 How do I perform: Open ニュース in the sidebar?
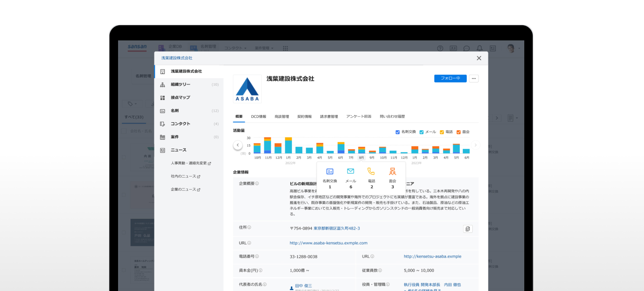[189, 150]
